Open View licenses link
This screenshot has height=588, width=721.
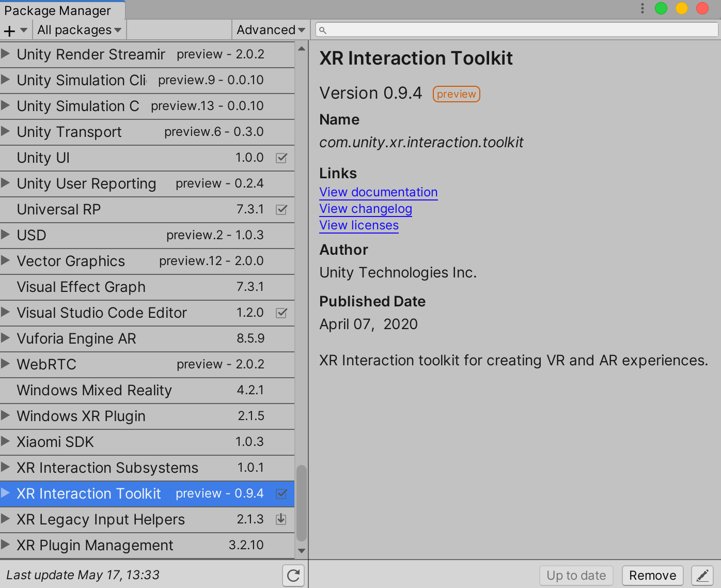359,225
